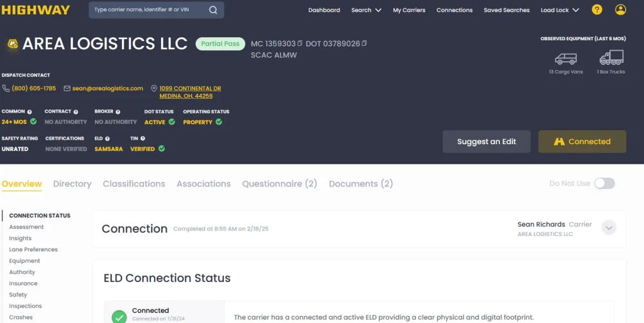Viewport: 644px width, 323px height.
Task: Click the Cargo Vans equipment icon
Action: click(x=565, y=59)
